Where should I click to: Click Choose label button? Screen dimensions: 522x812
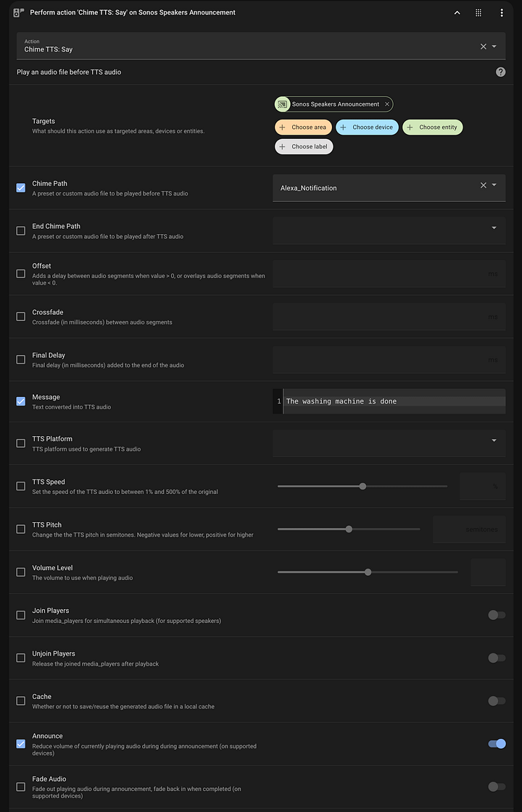point(304,146)
